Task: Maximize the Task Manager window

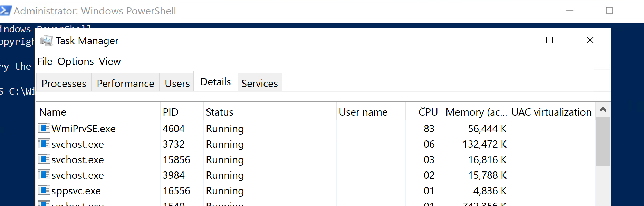Action: tap(550, 40)
